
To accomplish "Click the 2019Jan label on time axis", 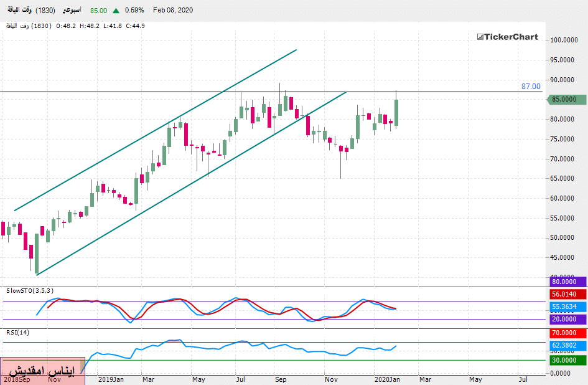I will 110,379.
